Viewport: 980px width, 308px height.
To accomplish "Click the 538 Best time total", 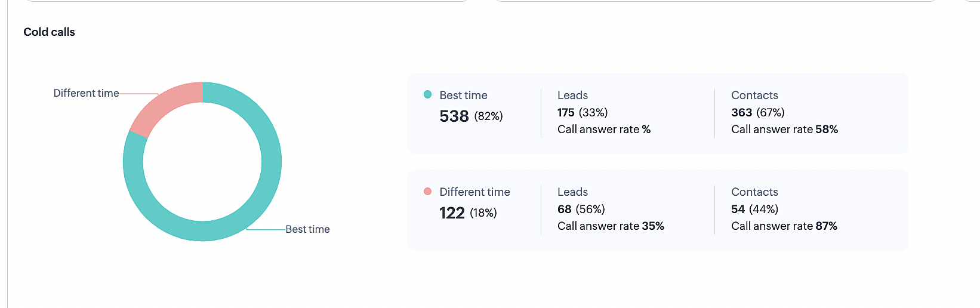I will [454, 116].
